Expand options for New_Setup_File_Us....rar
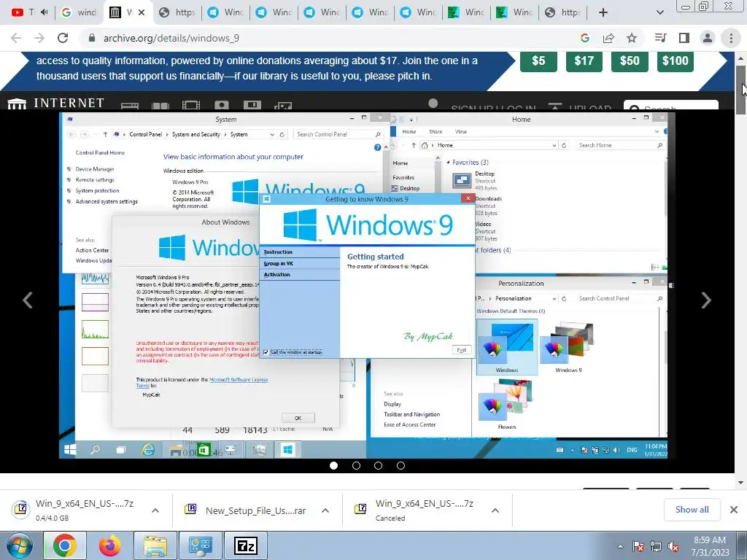 click(325, 510)
